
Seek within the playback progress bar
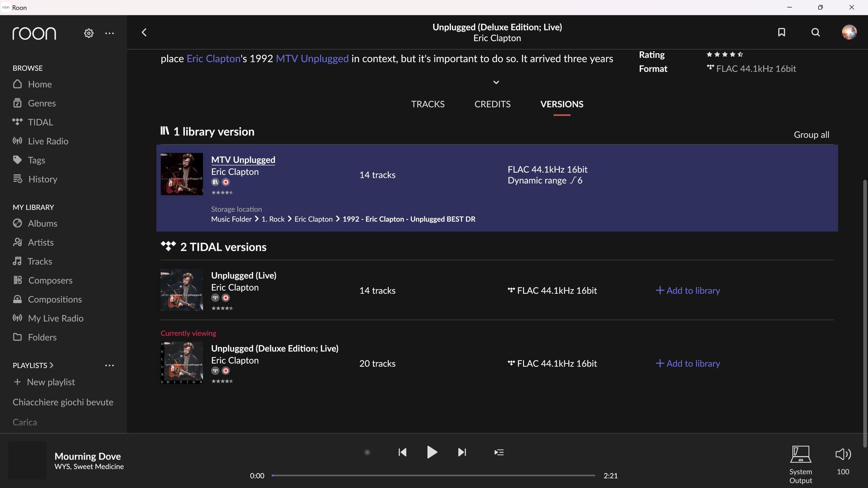pos(433,475)
